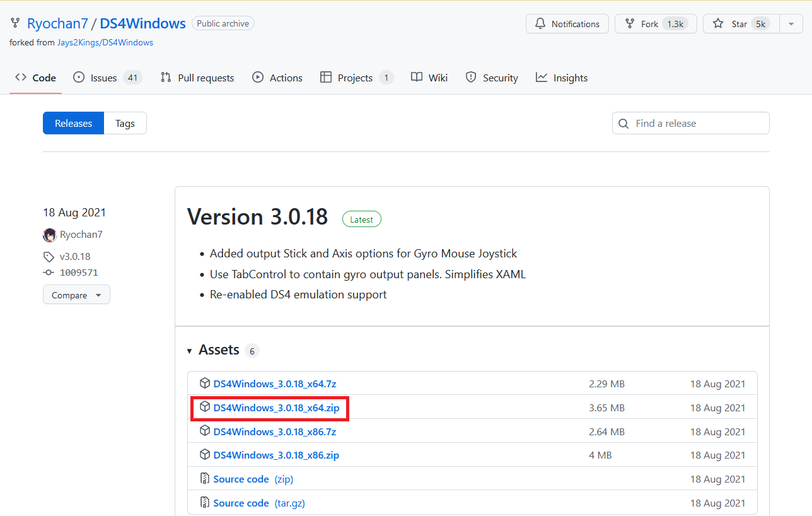This screenshot has height=516, width=812.
Task: Click the 3.65 MB file size text
Action: 607,408
